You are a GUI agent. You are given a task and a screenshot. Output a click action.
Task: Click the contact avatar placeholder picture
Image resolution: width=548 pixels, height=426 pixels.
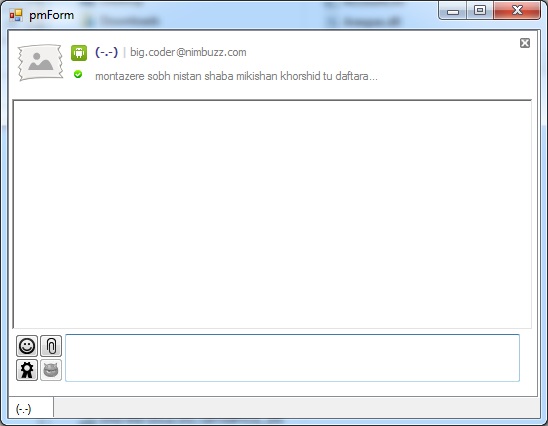[x=41, y=62]
